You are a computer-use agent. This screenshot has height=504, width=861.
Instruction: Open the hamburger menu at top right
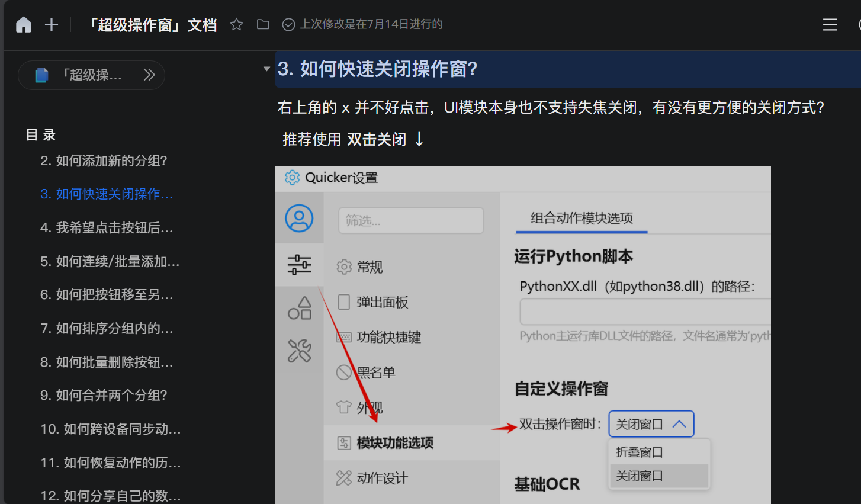click(x=830, y=24)
